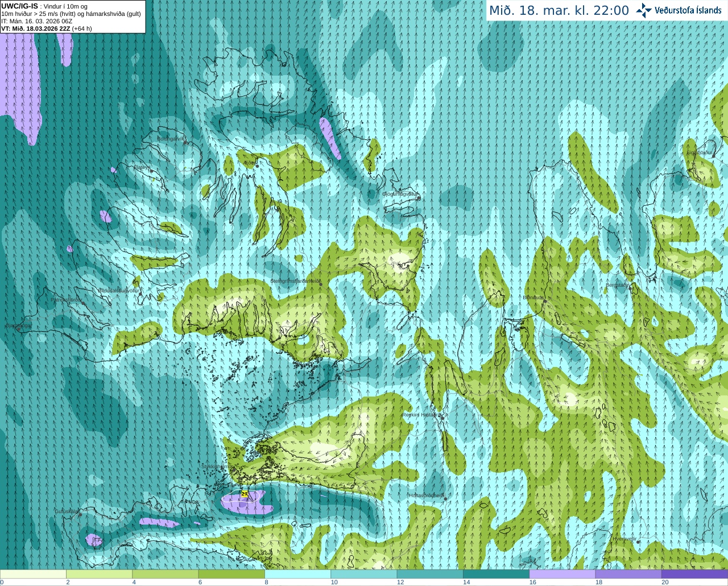Click the '10m hviður > 25 m/s' description line

[71, 14]
